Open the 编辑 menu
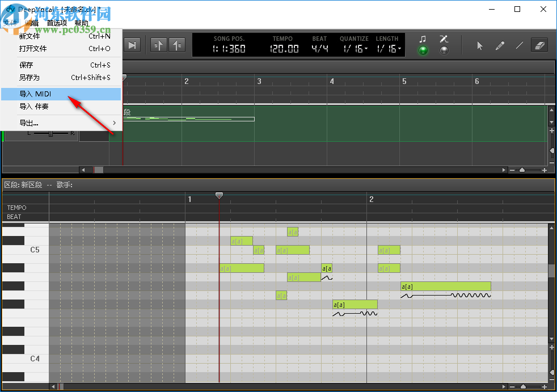This screenshot has height=392, width=557. click(x=32, y=22)
